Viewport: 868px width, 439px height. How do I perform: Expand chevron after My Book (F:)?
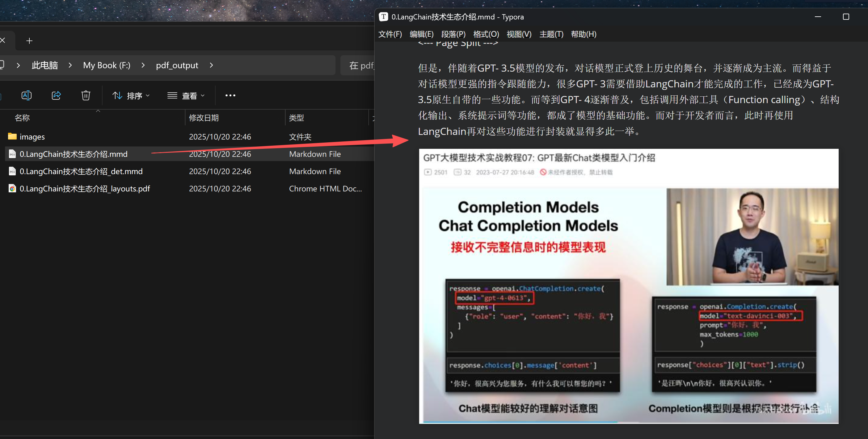click(143, 65)
